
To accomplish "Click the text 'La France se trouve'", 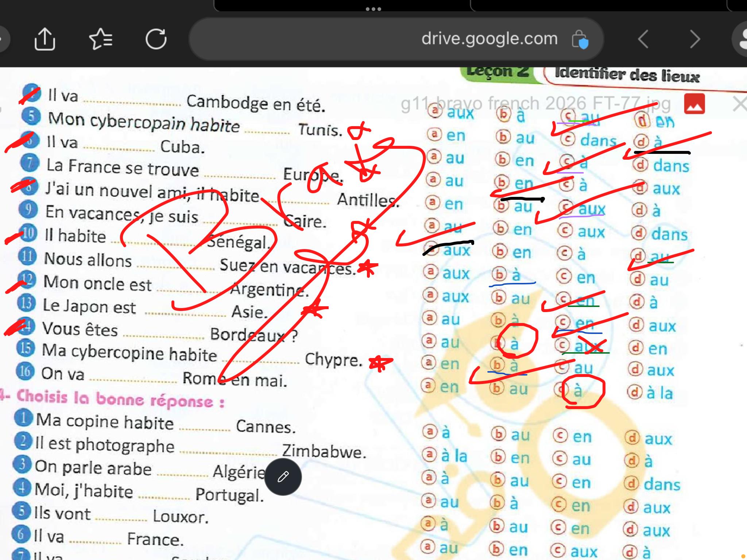I will [123, 168].
